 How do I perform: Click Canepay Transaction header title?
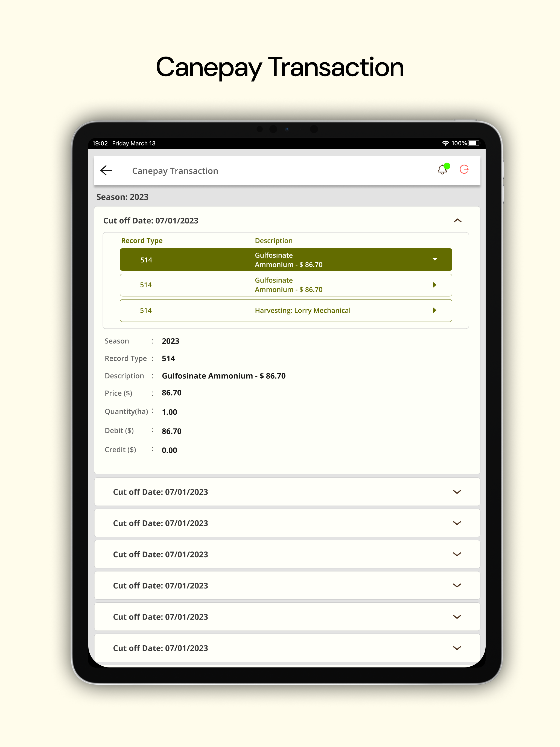click(x=175, y=171)
